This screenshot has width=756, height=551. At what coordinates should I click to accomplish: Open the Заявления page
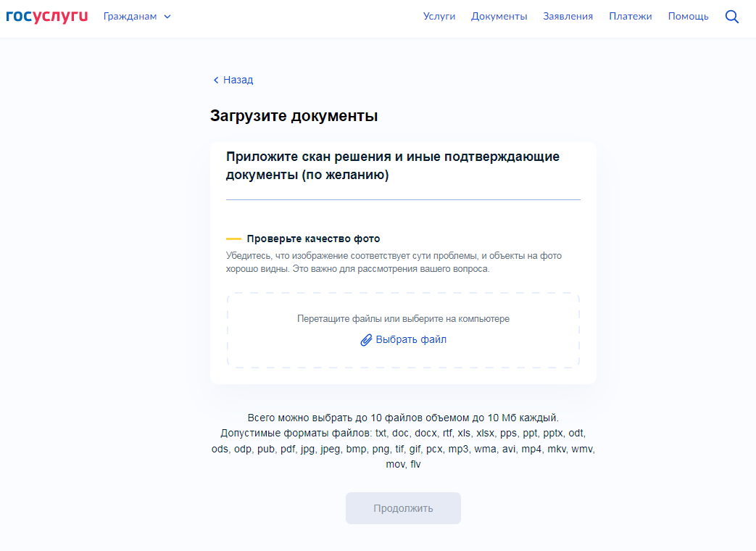(x=568, y=16)
